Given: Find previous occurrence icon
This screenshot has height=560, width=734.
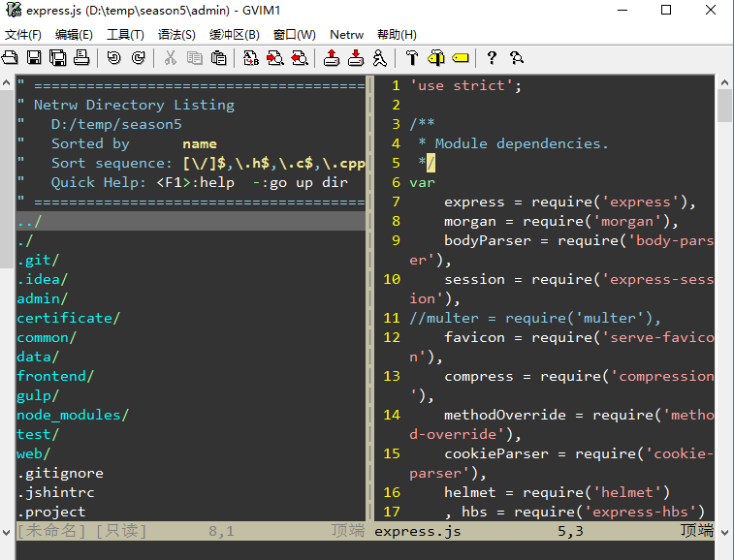Looking at the screenshot, I should point(300,57).
